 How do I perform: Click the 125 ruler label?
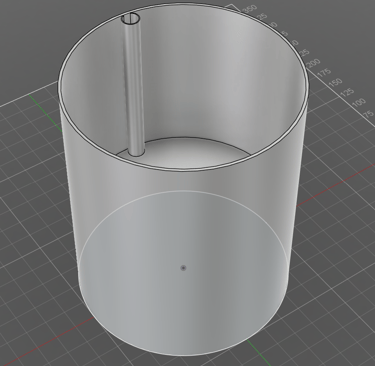[x=347, y=92]
